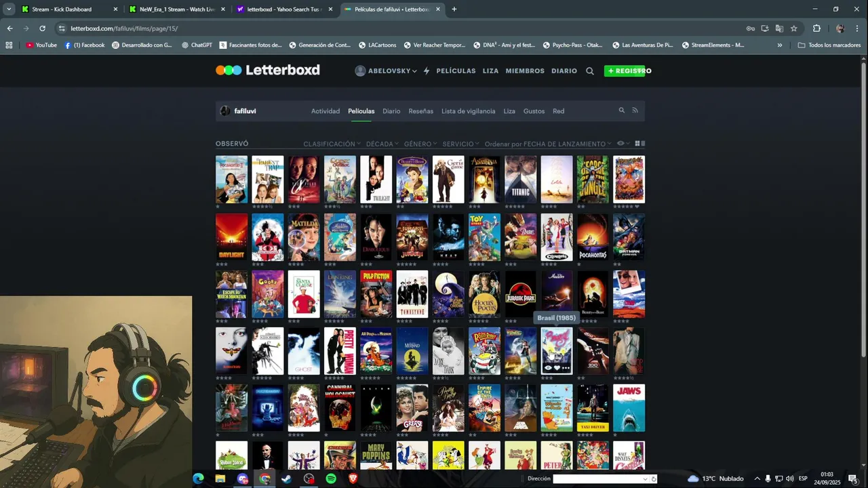The height and width of the screenshot is (488, 868).
Task: Show hidden system tray icons
Action: [x=757, y=479]
